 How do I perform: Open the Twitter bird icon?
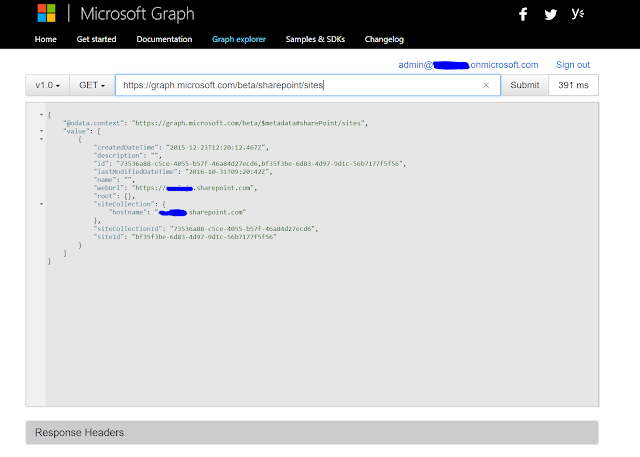click(551, 15)
